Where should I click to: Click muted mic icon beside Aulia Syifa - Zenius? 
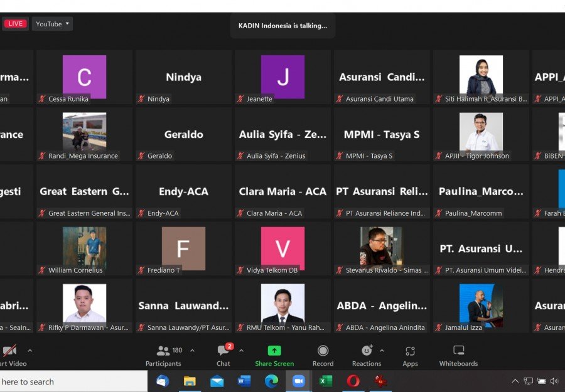(x=240, y=156)
